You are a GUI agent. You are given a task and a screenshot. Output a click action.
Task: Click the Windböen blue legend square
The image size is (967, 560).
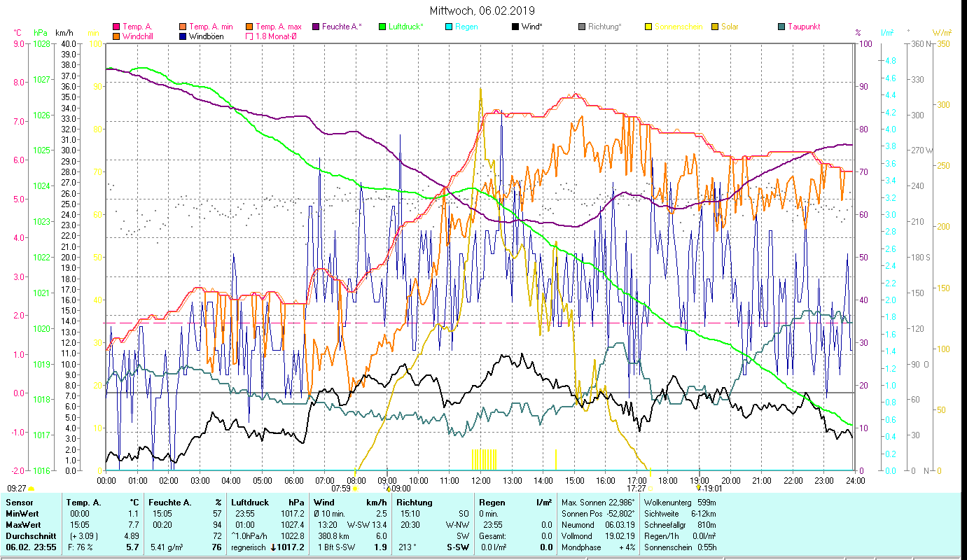tap(183, 36)
